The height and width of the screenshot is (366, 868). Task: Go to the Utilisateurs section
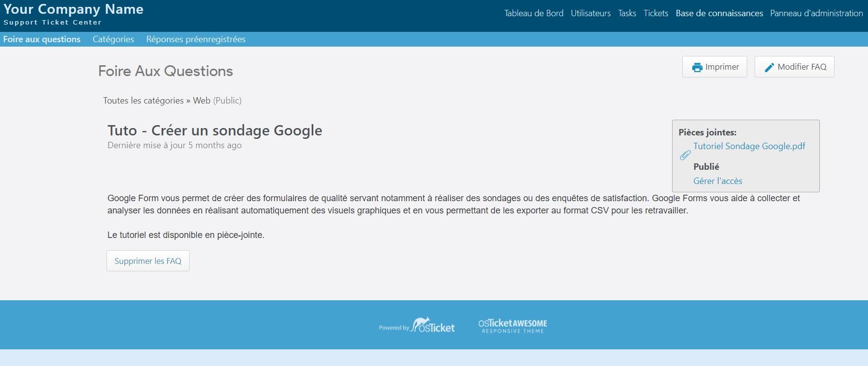(591, 13)
